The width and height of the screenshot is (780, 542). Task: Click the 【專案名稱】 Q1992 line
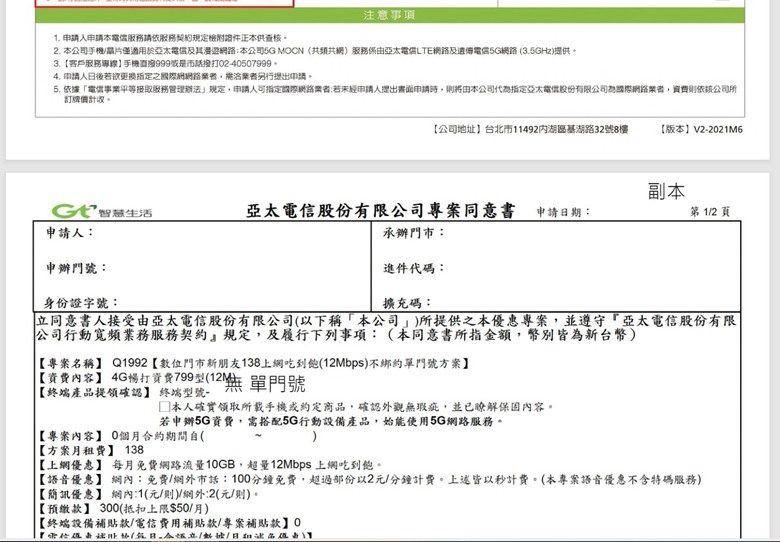[253, 363]
